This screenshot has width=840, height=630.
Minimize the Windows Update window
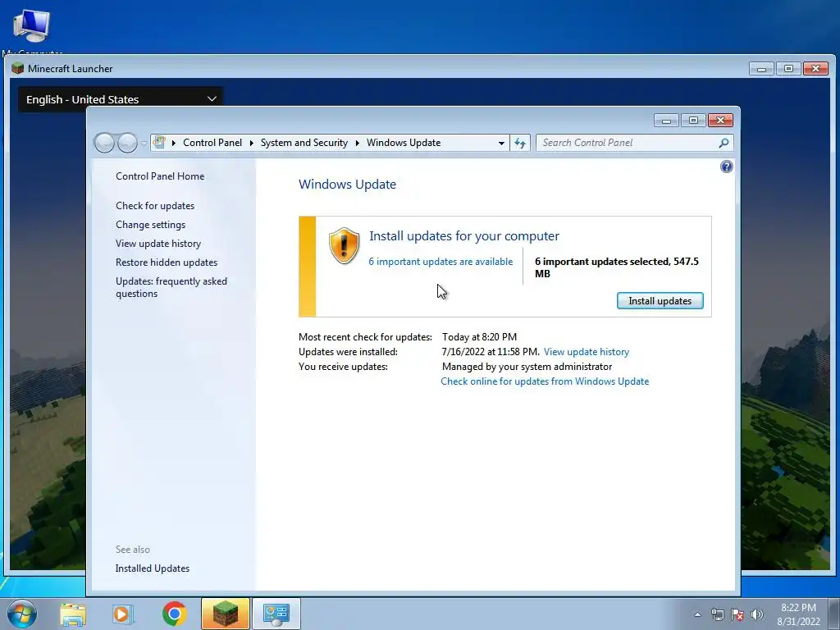tap(666, 121)
